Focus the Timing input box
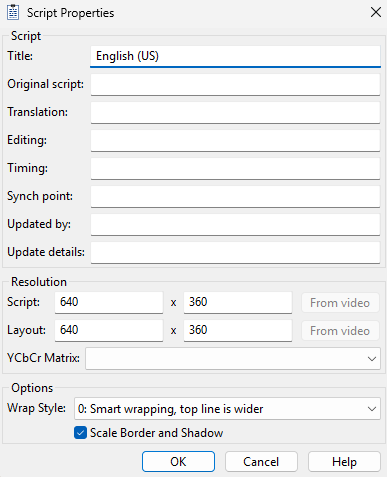 click(235, 169)
